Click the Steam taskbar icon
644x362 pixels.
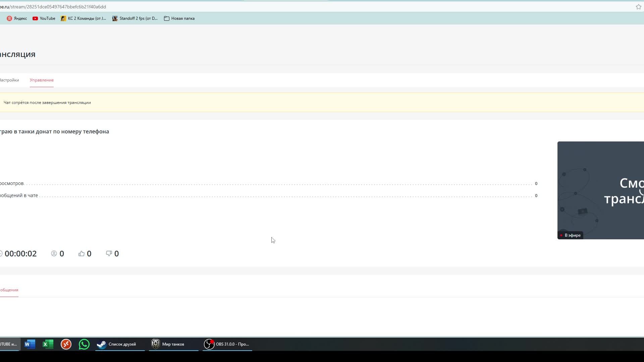click(x=102, y=344)
